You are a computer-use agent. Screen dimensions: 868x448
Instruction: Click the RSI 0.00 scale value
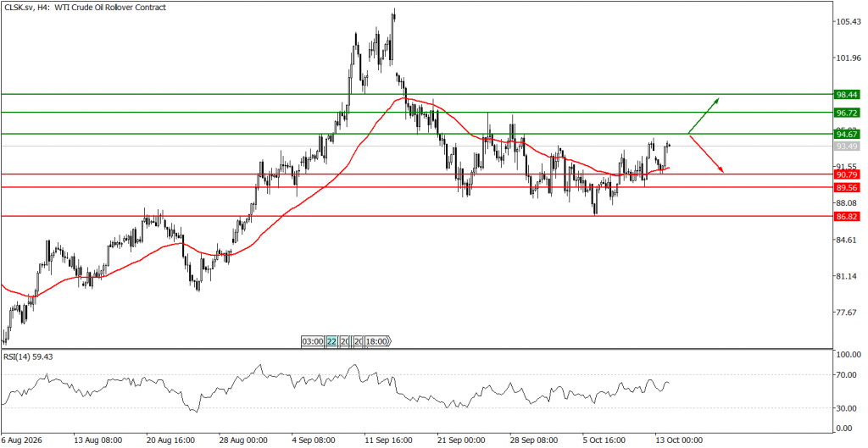(x=845, y=428)
